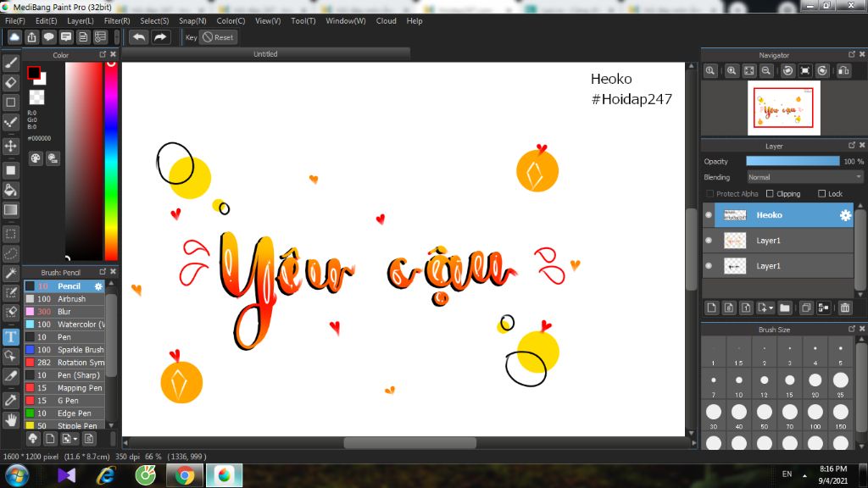Click the Navigator canvas thumbnail
868x488 pixels.
783,108
